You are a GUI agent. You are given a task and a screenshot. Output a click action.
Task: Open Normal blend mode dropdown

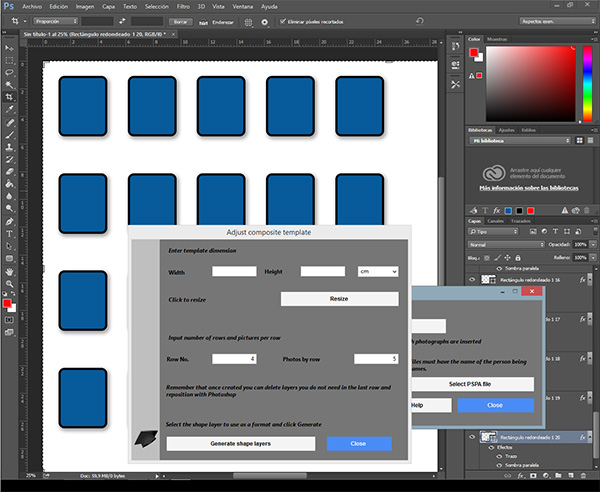pos(506,244)
